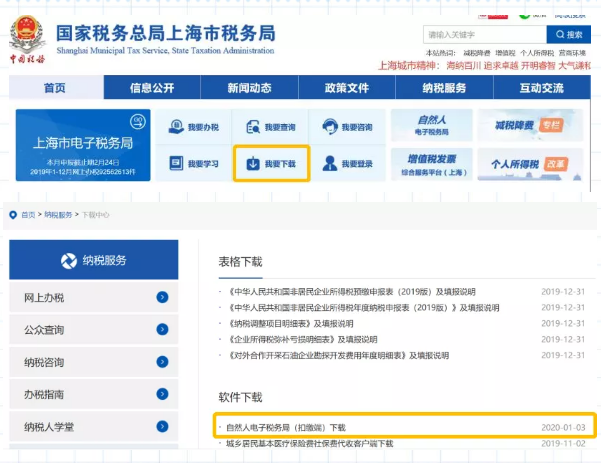Click the 纳税服务 sidebar header icon
This screenshot has height=463, width=601.
pos(69,261)
